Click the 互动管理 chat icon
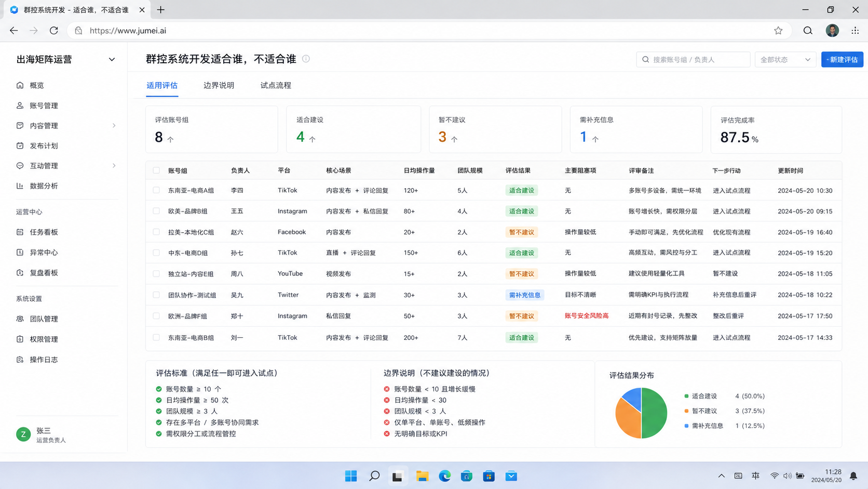This screenshot has width=868, height=489. tap(20, 166)
